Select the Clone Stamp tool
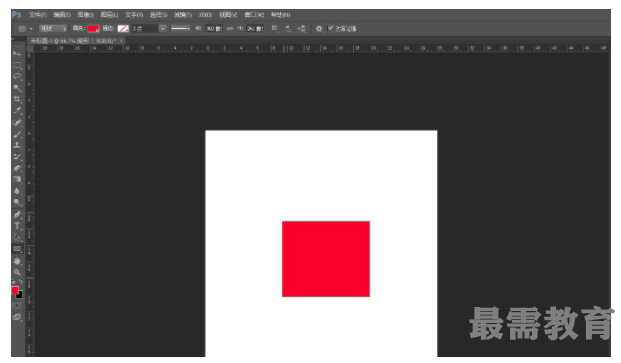This screenshot has height=363, width=621. [x=17, y=146]
